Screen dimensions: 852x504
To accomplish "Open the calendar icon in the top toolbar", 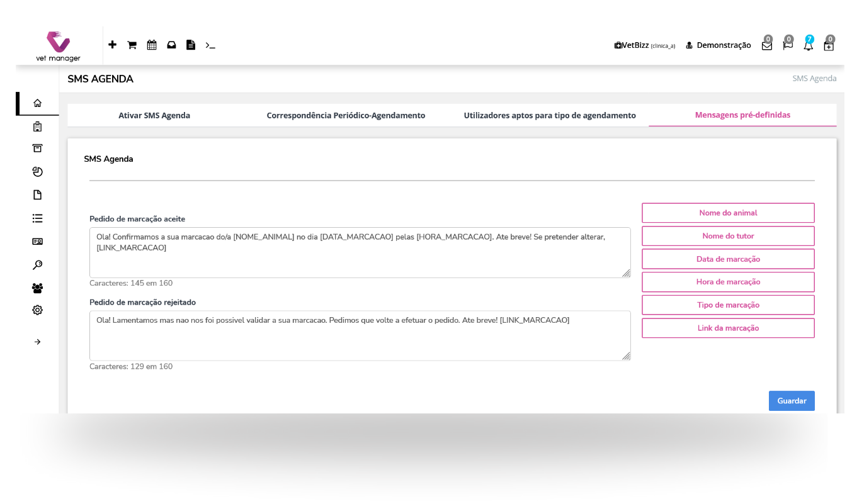I will (x=151, y=45).
